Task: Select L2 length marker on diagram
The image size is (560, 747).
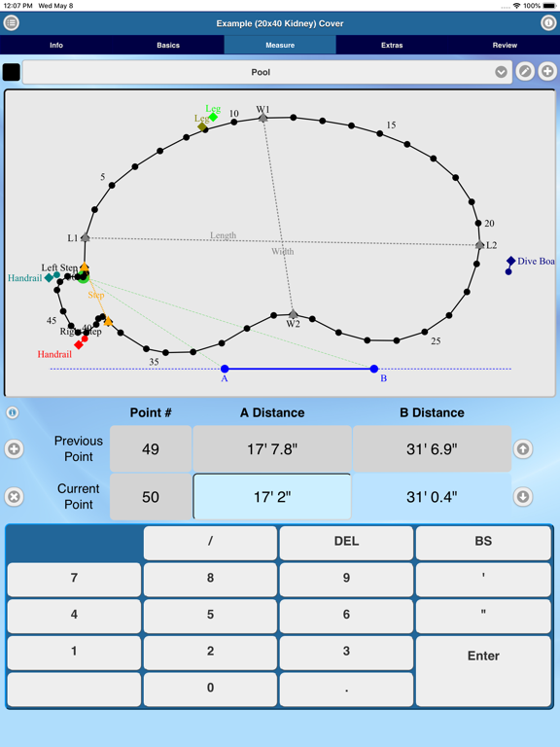Action: tap(479, 244)
